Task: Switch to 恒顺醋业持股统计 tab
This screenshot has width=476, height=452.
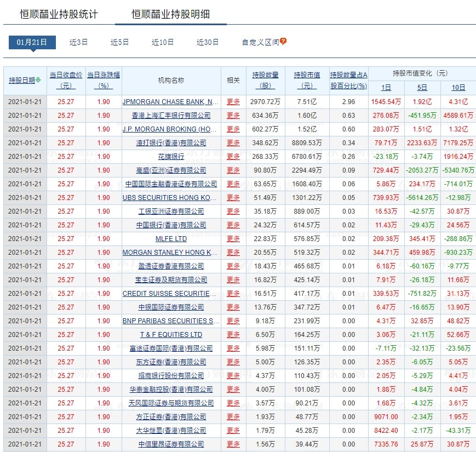Action: tap(59, 14)
